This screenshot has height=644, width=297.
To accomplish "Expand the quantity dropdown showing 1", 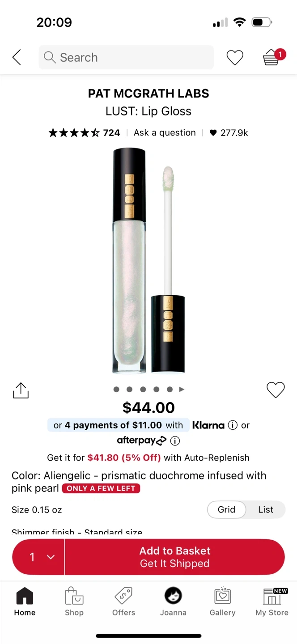I will point(39,557).
